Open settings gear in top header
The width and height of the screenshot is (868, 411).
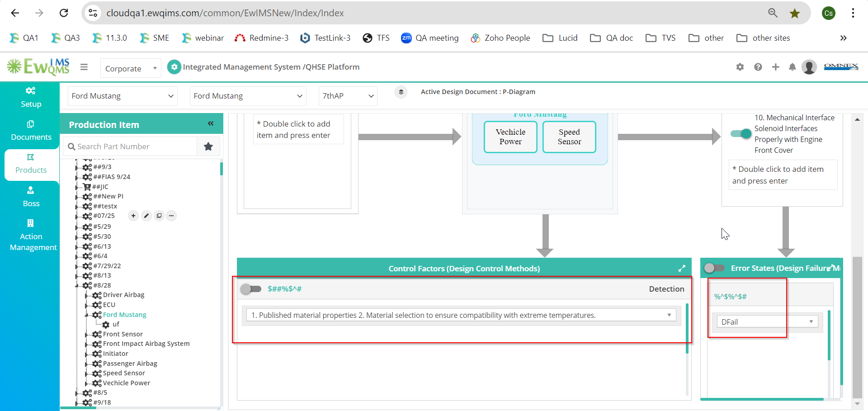(740, 67)
